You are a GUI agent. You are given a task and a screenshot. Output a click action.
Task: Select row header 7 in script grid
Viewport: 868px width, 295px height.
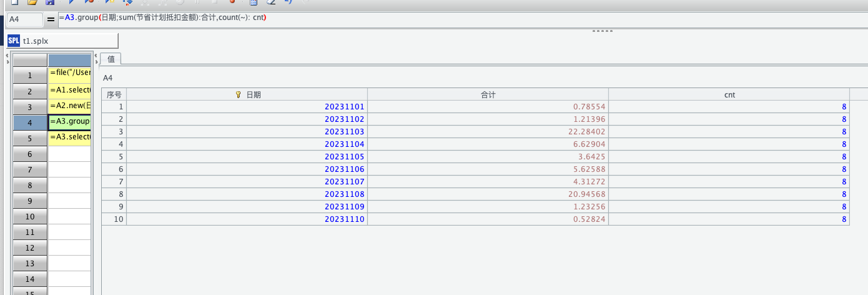coord(30,169)
